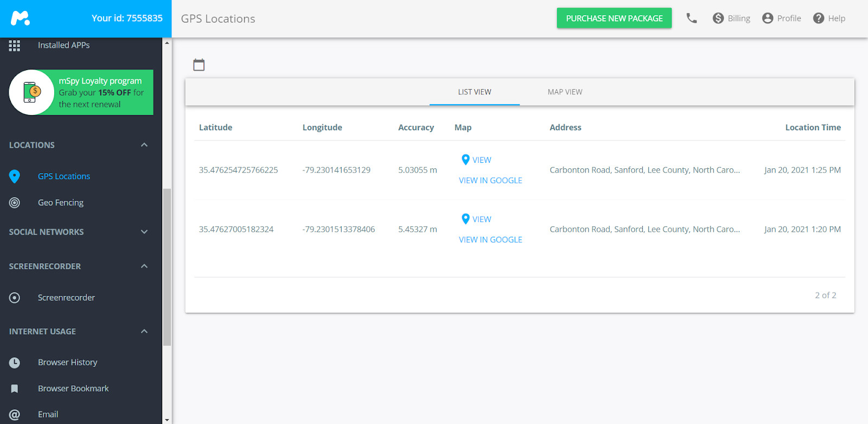Click the mSpy logo in header
Screen dimensions: 868x424
[20, 18]
